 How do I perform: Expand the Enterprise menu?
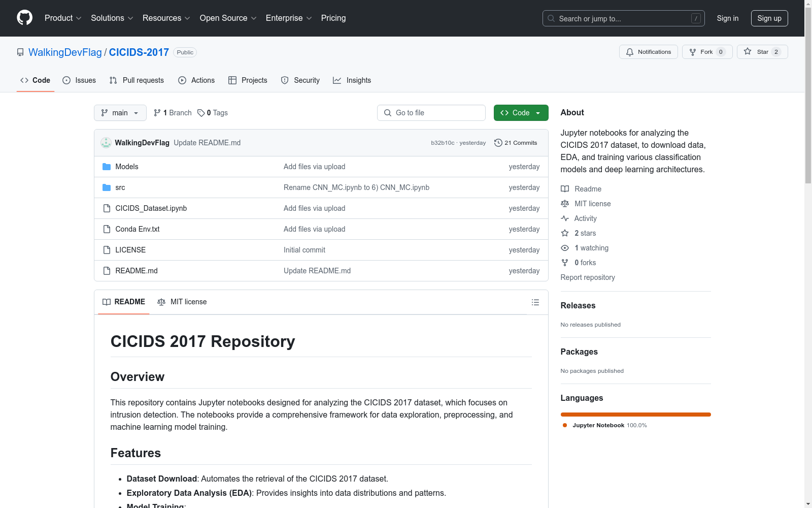(289, 18)
